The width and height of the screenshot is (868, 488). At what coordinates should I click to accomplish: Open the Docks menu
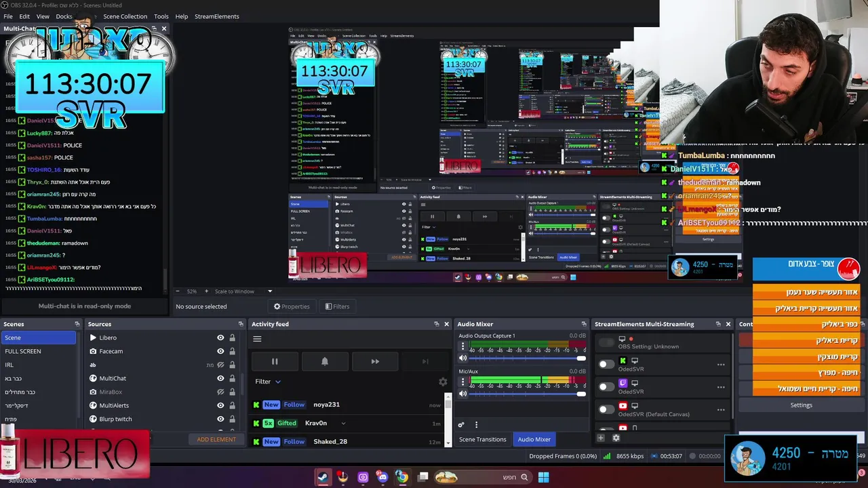tap(64, 16)
